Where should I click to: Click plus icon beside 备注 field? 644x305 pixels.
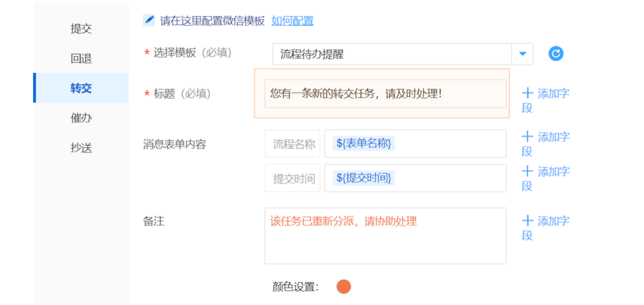(528, 221)
